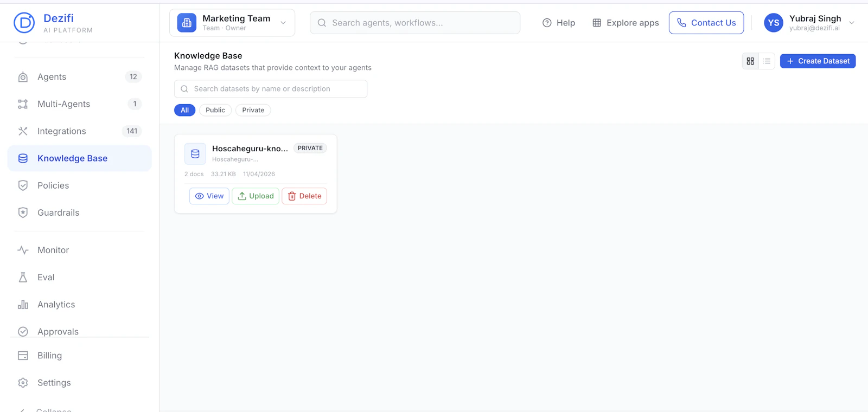Screen dimensions: 868x412
Task: Click the Hoscaheguru-kno... dataset title
Action: (250, 149)
